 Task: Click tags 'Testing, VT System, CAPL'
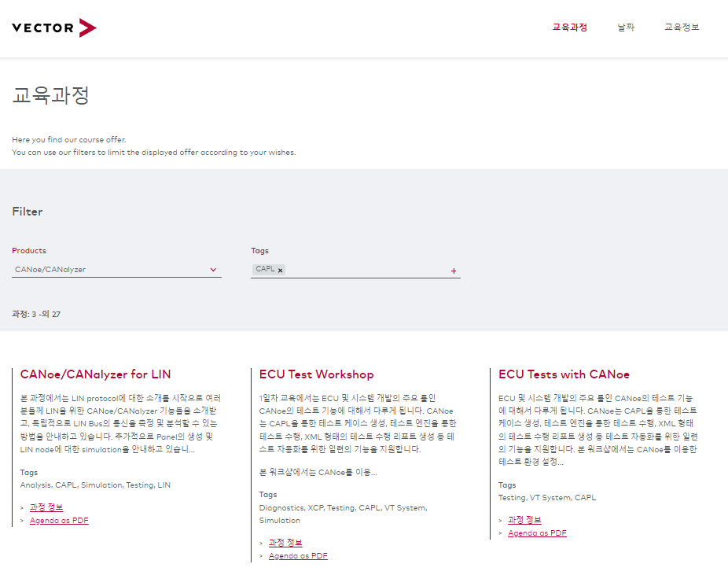[547, 497]
